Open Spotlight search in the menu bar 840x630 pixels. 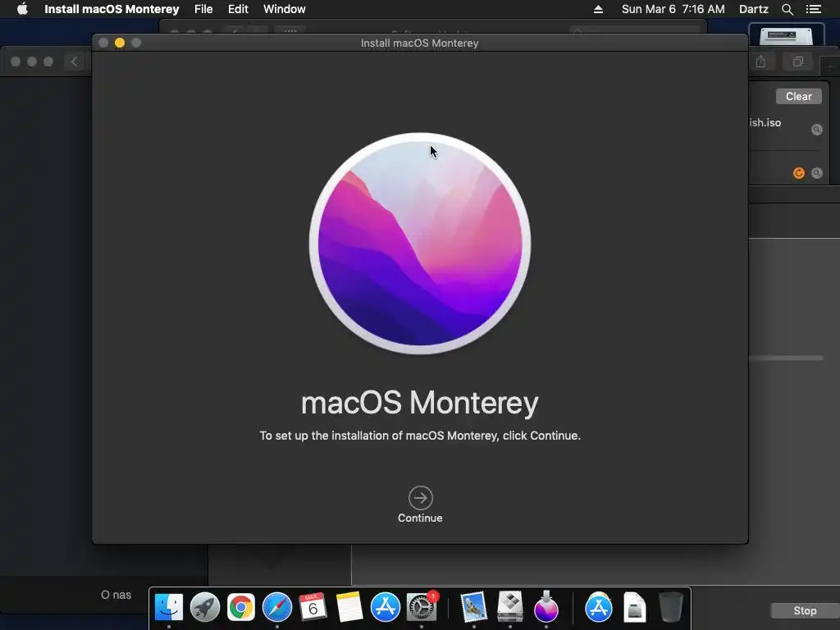coord(787,9)
